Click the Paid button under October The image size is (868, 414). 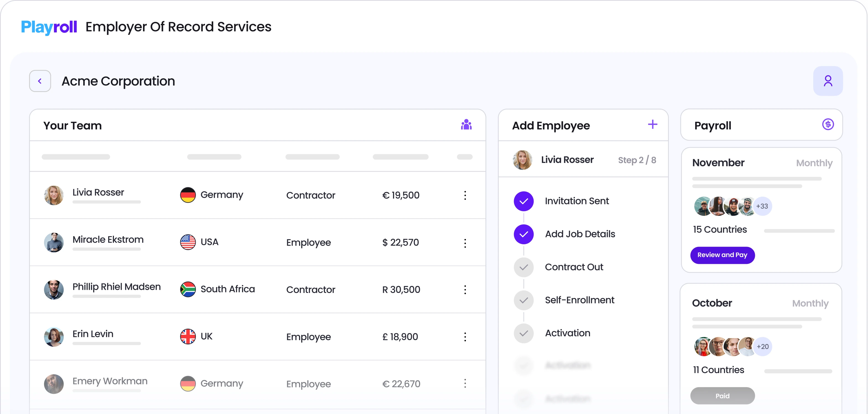tap(723, 396)
